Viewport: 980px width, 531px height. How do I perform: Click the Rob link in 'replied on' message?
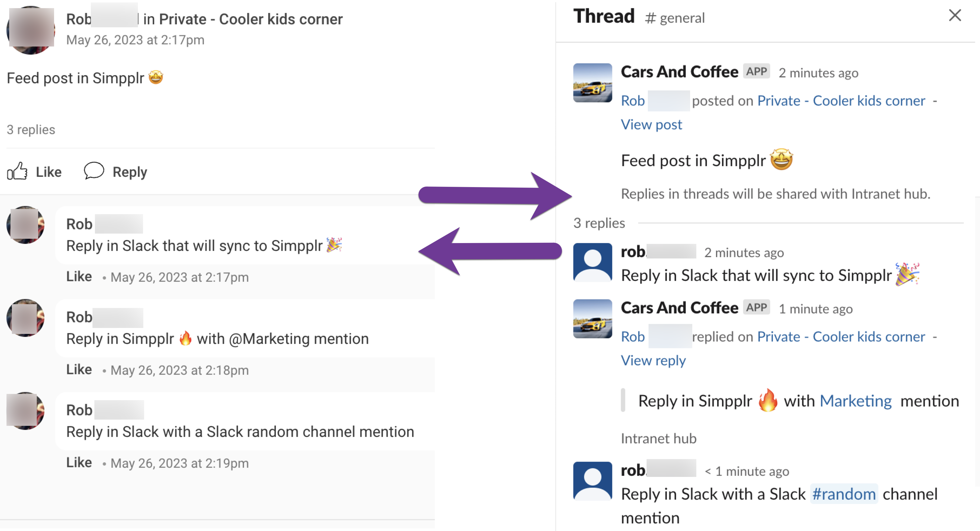click(633, 337)
